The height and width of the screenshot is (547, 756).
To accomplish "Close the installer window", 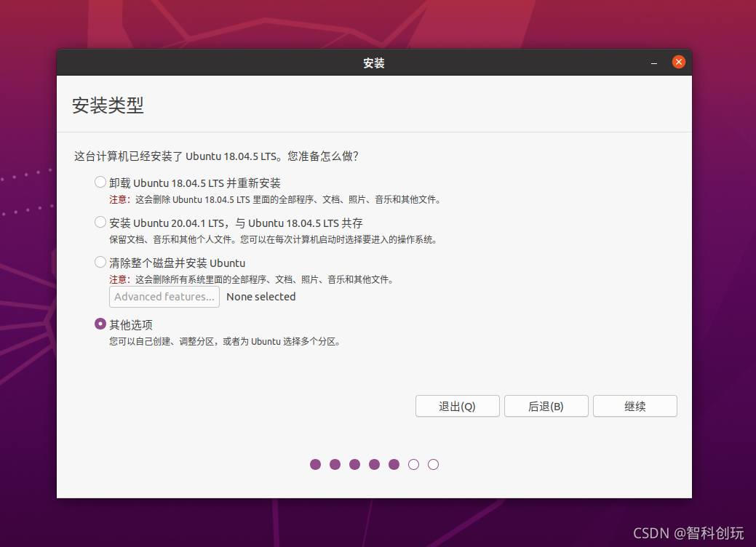I will tap(678, 62).
